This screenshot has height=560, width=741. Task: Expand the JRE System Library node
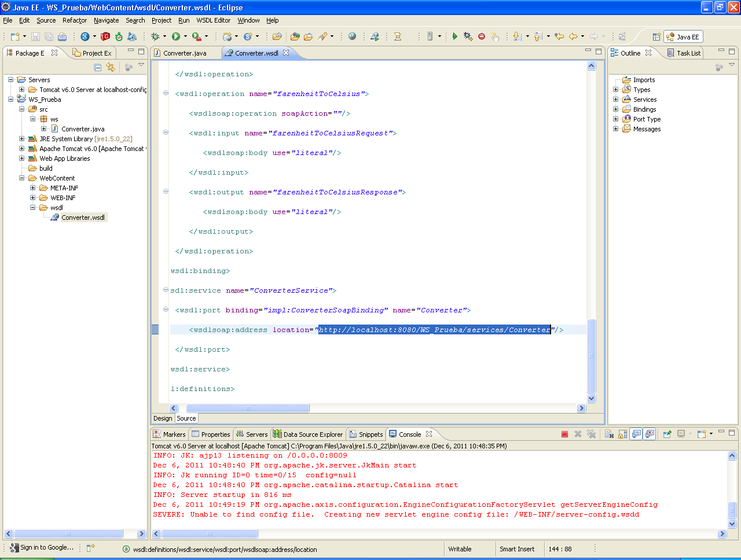pyautogui.click(x=21, y=139)
